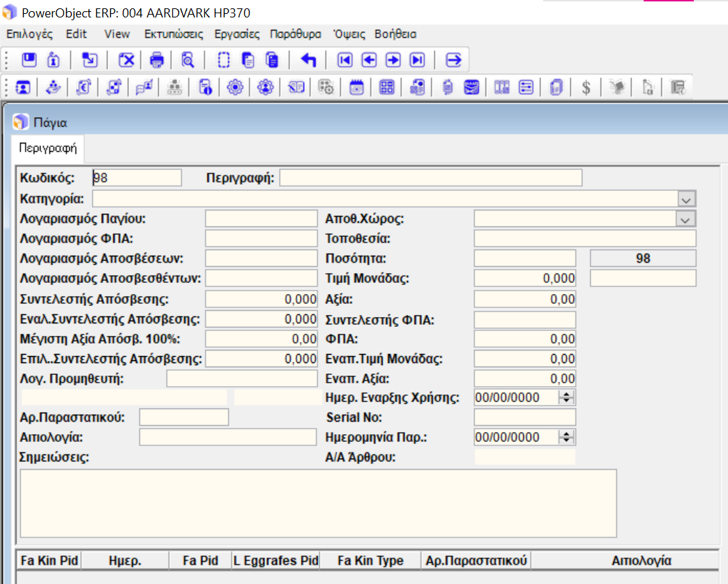Click the dollar sign toolbar icon
728x584 pixels.
[586, 87]
